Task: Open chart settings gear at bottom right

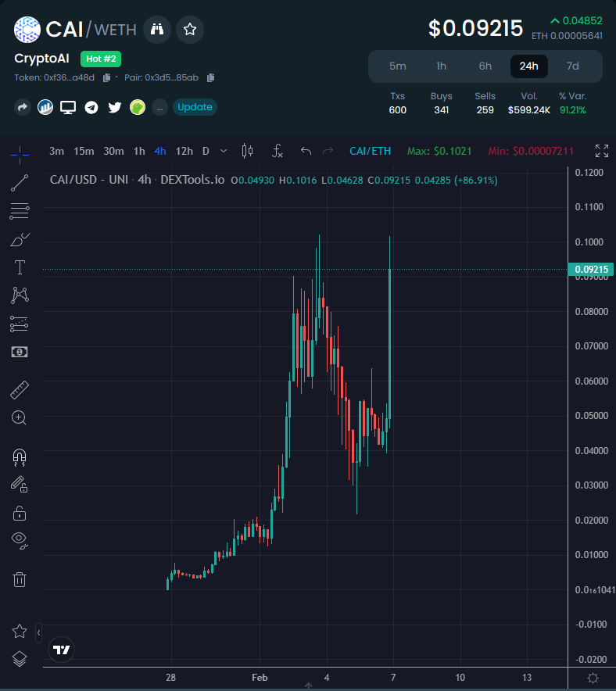Action: click(593, 678)
